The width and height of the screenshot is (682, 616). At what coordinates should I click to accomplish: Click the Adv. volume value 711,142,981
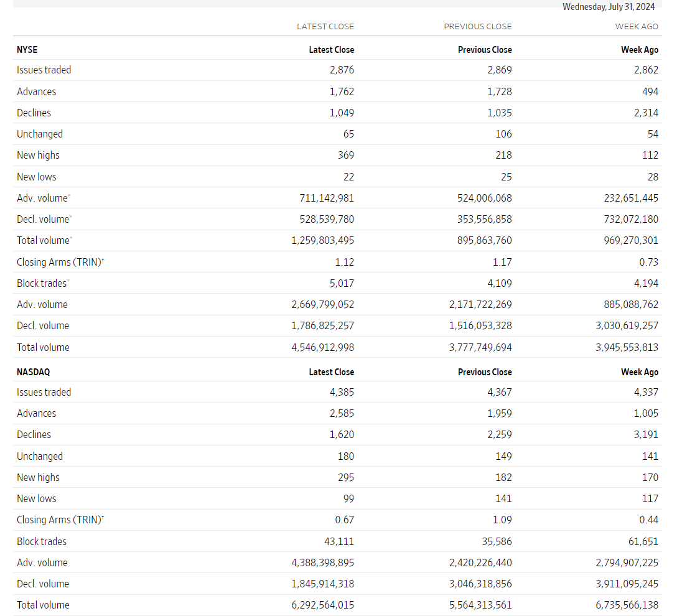327,198
